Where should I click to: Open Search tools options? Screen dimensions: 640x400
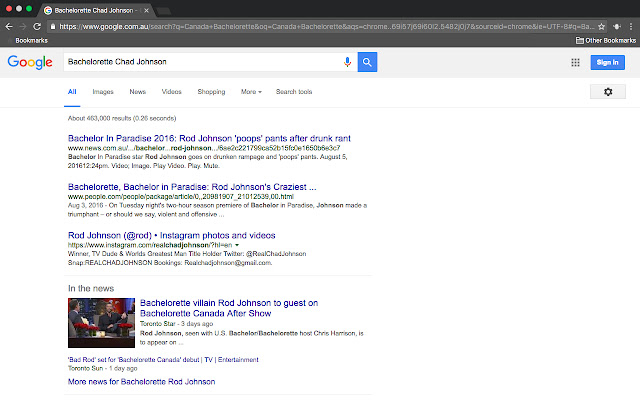pos(294,92)
